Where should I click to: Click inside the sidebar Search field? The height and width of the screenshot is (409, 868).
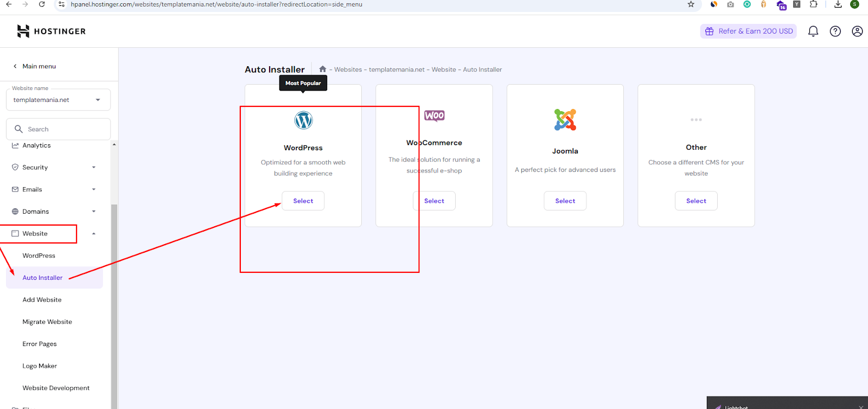(x=58, y=129)
